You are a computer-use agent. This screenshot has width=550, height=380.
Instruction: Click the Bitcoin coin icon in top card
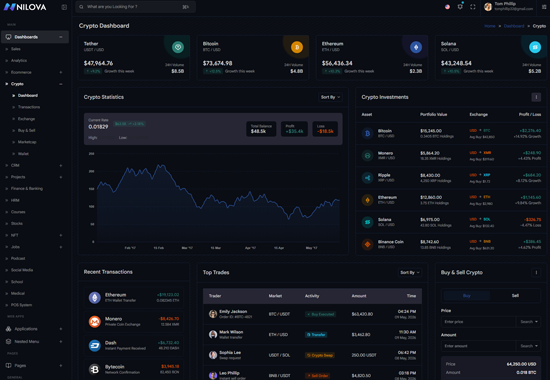click(x=297, y=47)
